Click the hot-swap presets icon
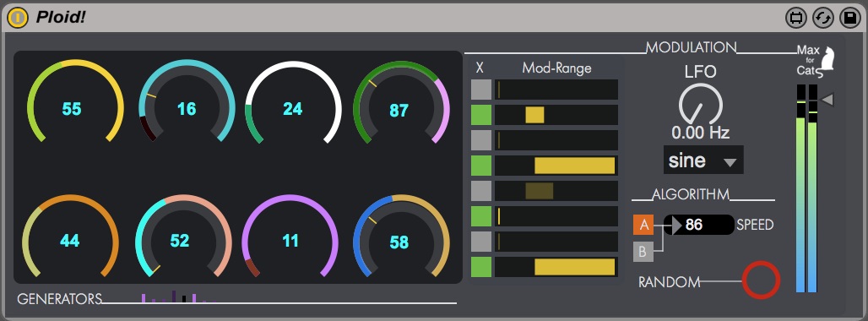Viewport: 868px width, 321px height. pos(823,19)
